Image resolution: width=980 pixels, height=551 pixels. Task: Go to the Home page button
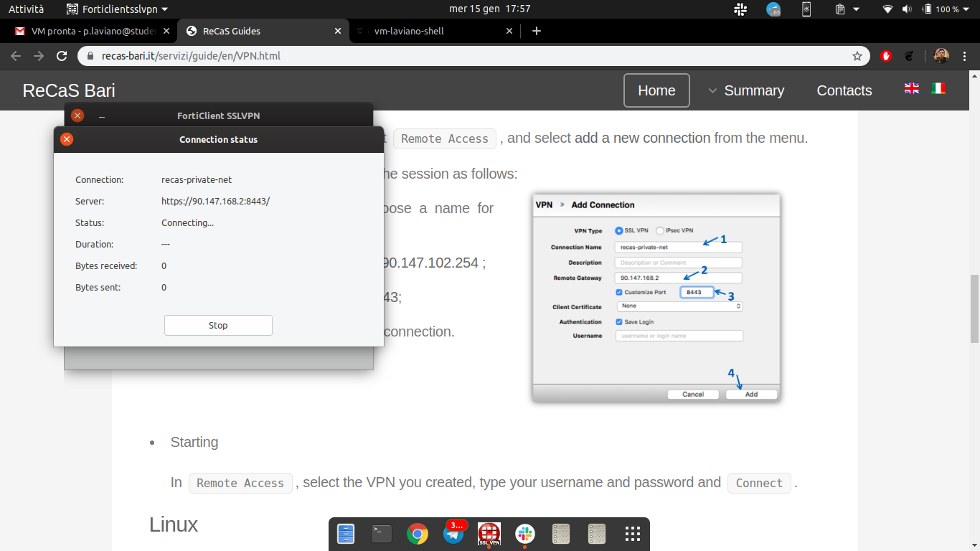click(x=656, y=90)
